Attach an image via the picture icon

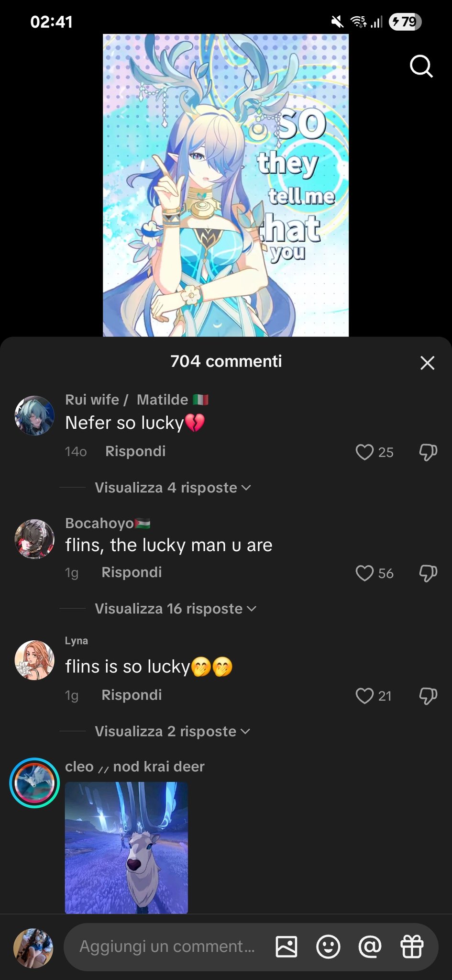(287, 947)
